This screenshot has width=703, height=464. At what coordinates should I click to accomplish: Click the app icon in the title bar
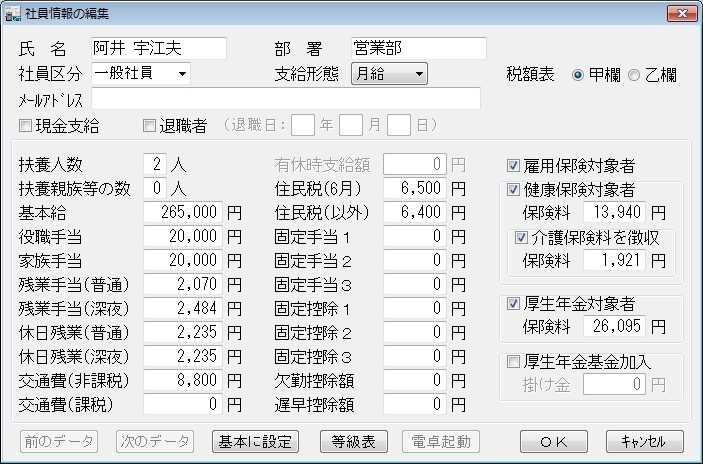point(13,13)
